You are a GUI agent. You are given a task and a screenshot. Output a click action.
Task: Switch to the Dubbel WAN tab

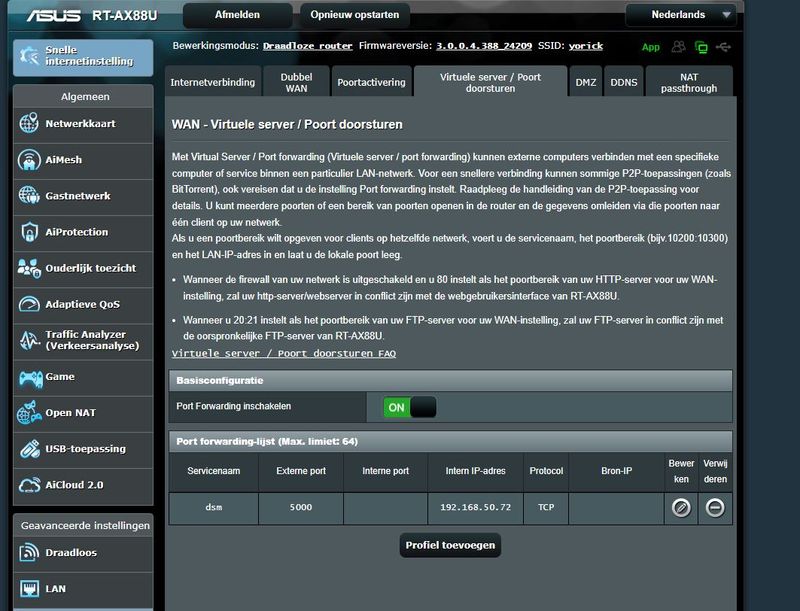tap(296, 82)
